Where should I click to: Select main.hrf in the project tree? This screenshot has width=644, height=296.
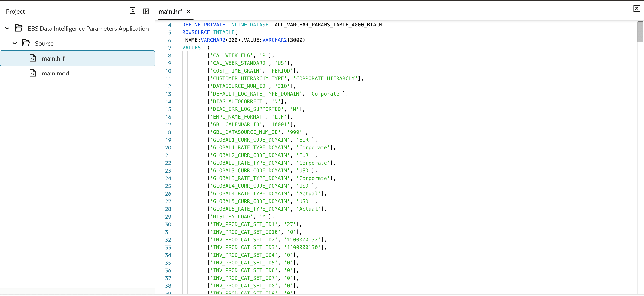click(x=77, y=58)
